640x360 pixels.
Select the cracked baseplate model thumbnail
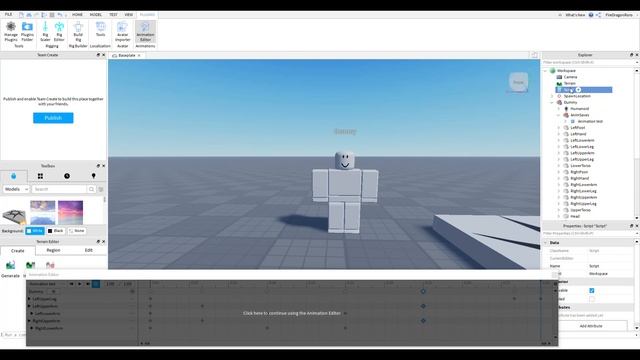click(14, 216)
